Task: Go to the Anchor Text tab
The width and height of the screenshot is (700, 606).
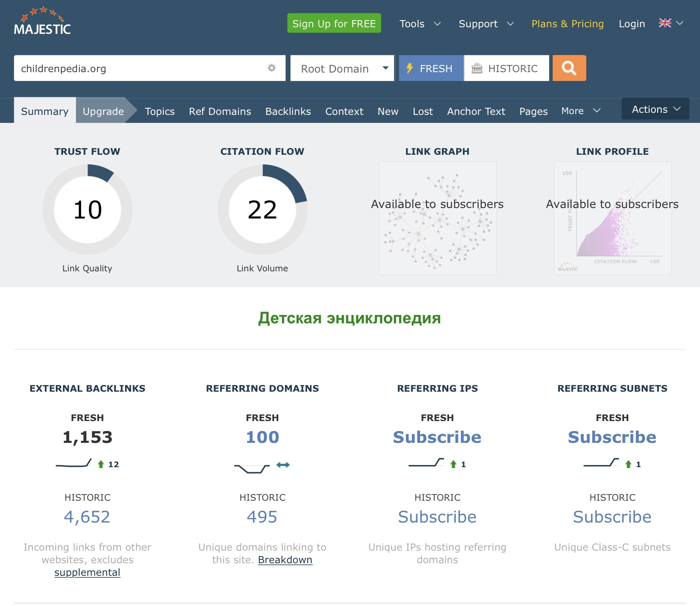Action: click(x=476, y=111)
